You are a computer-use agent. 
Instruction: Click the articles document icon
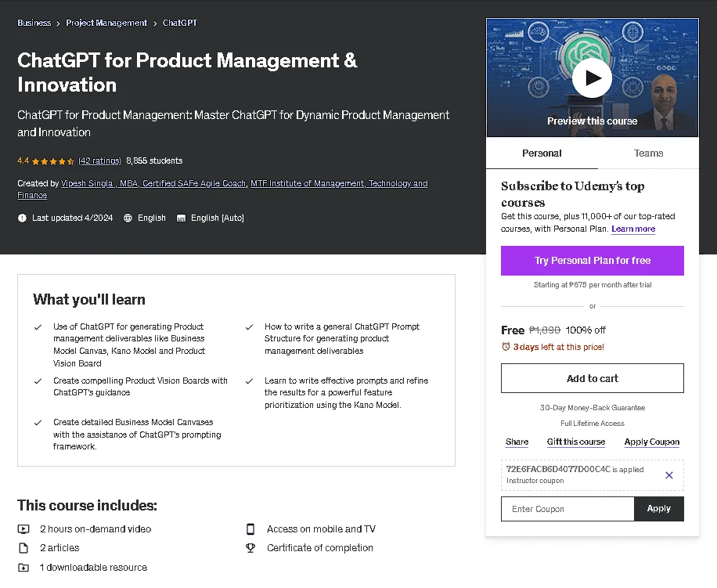23,548
